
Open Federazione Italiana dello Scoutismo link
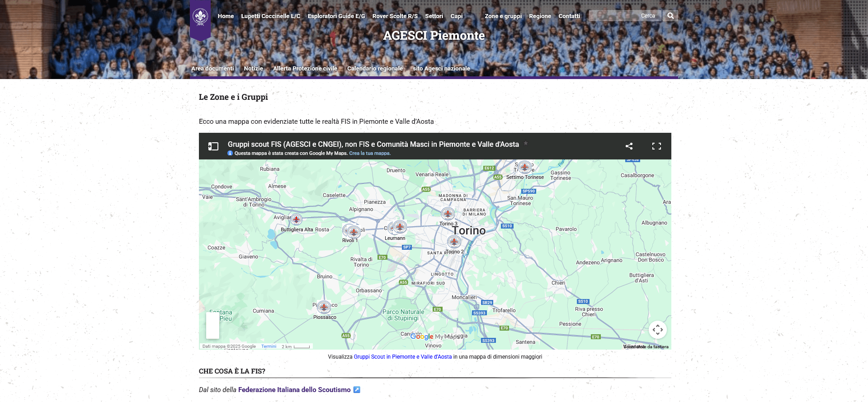tap(294, 390)
